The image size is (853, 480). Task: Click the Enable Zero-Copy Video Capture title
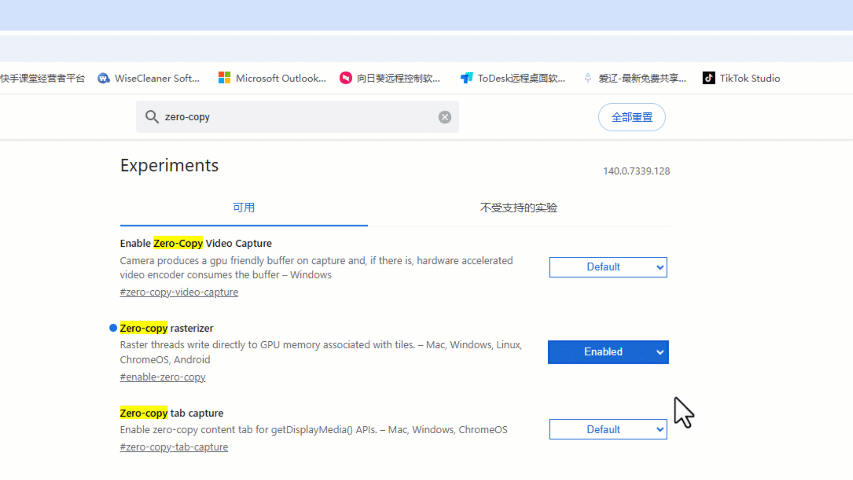click(196, 243)
